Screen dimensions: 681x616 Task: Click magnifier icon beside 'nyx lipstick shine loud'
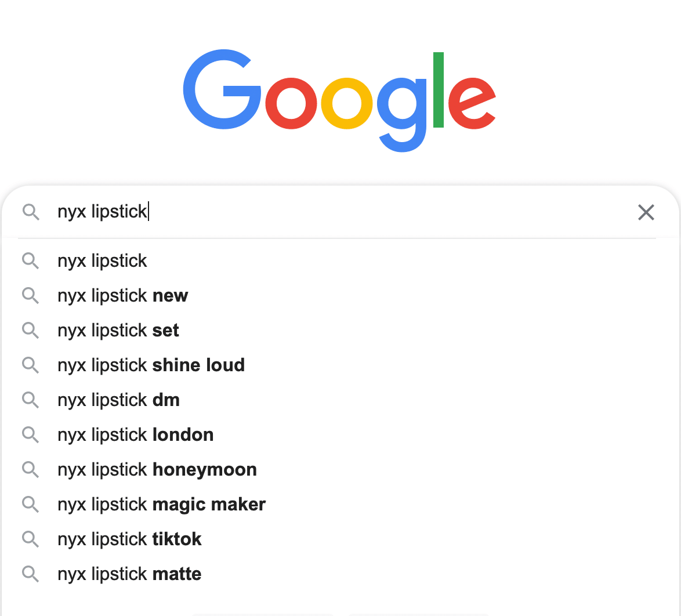coord(30,365)
